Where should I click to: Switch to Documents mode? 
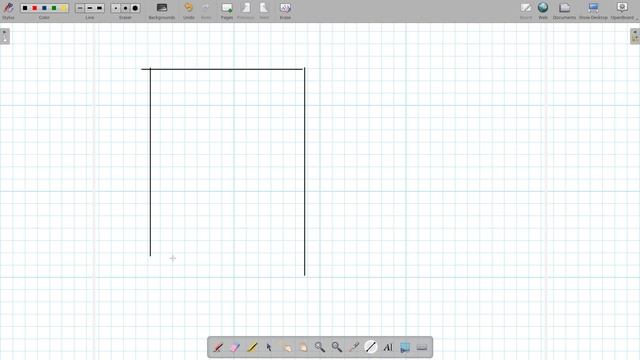tap(564, 11)
